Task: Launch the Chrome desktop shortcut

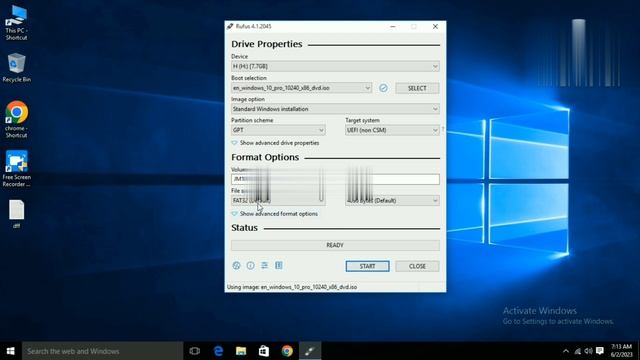Action: pos(16,120)
